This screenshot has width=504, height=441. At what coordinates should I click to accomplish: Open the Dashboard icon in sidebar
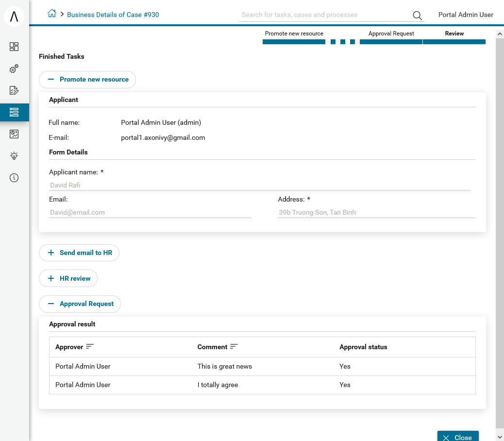click(14, 47)
